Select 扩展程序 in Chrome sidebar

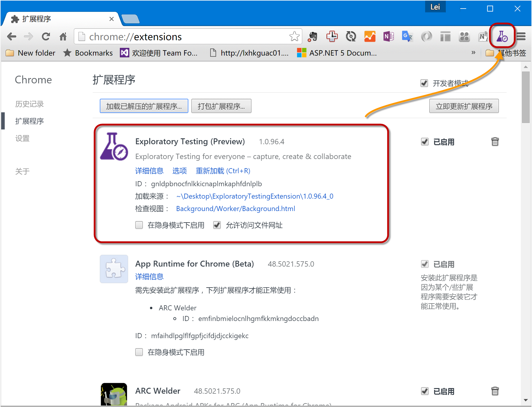30,121
